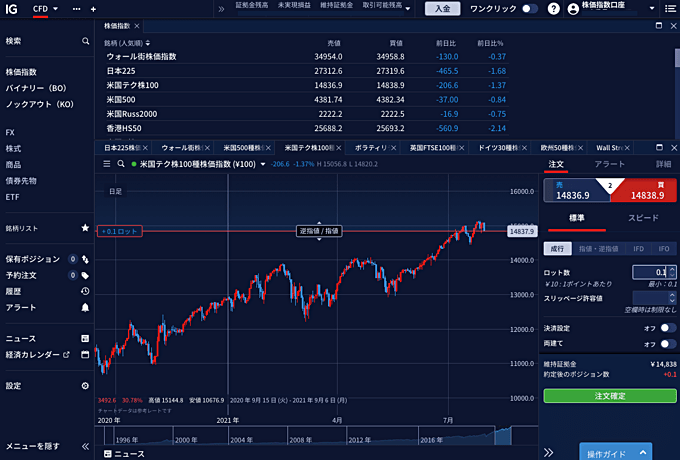Image resolution: width=680 pixels, height=460 pixels.
Task: Click the search magnifier icon in sidebar
Action: (85, 41)
